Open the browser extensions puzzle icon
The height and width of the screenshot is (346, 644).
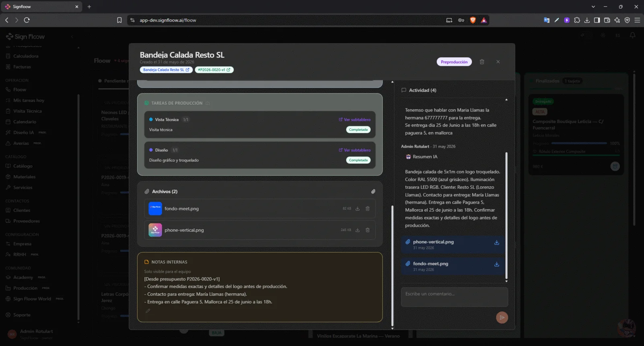click(577, 20)
